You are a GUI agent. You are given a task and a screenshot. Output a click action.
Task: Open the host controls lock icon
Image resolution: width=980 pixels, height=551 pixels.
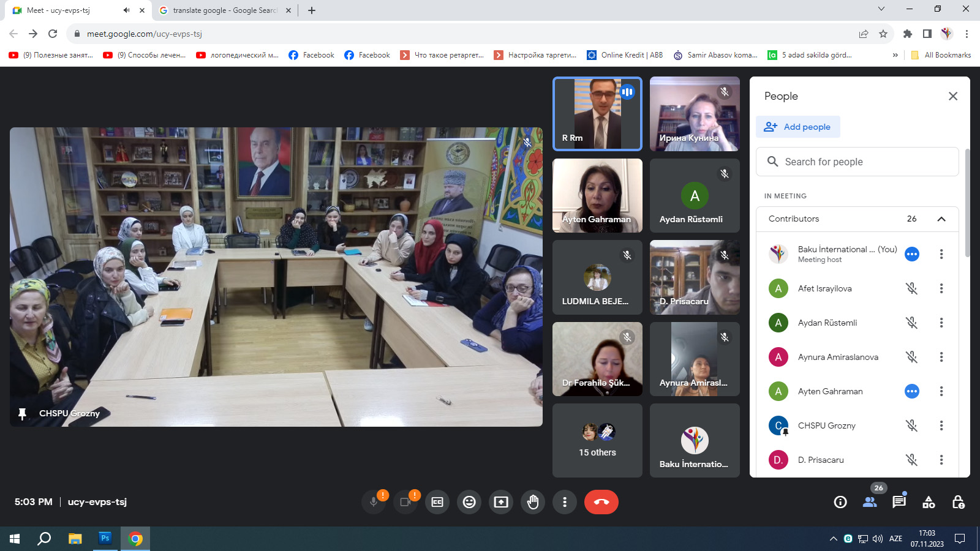(x=958, y=502)
